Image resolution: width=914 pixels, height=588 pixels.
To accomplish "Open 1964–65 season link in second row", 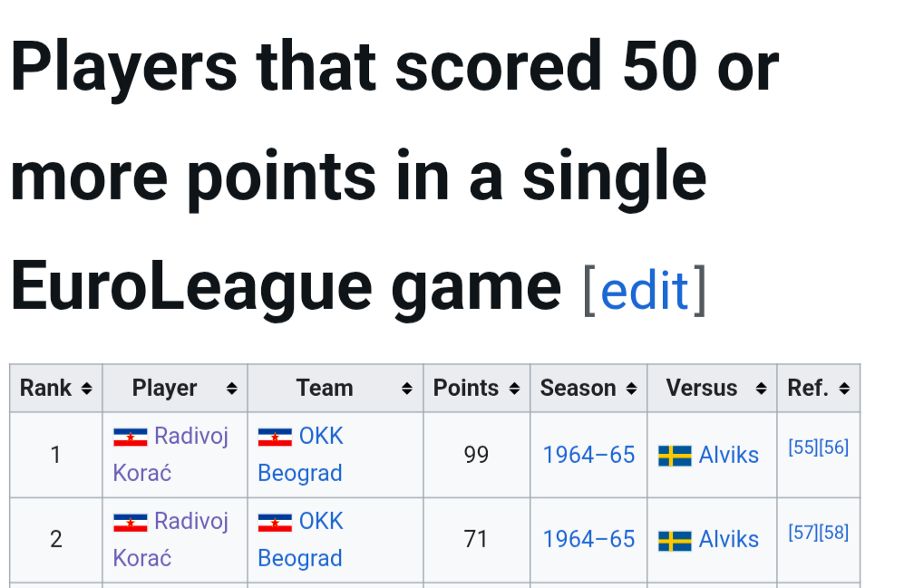I will 588,539.
